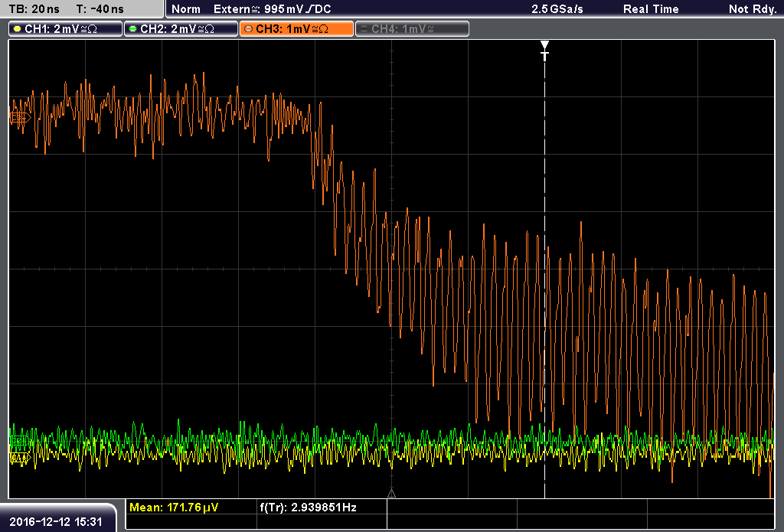Image resolution: width=784 pixels, height=532 pixels.
Task: Click the Norm trigger mode label
Action: click(x=186, y=9)
